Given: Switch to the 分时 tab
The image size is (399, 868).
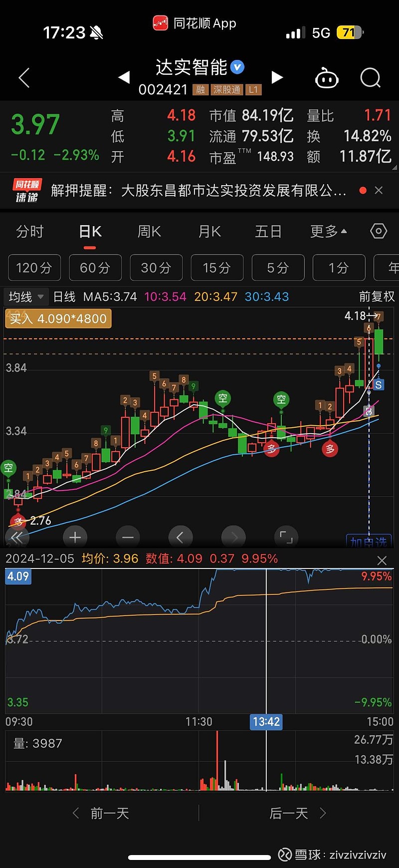Looking at the screenshot, I should 30,231.
